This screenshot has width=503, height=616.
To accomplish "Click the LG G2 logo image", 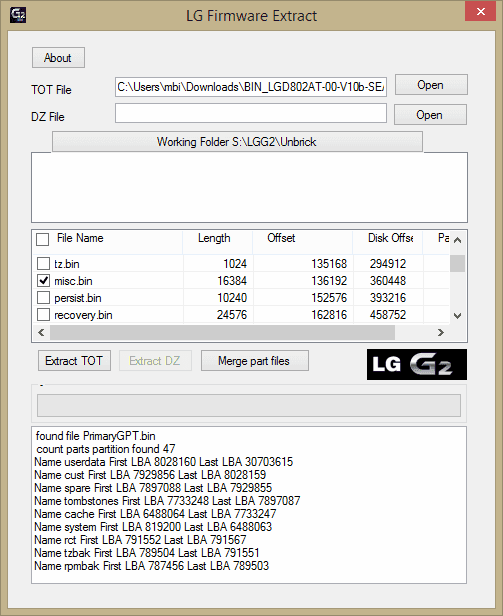I will [417, 364].
